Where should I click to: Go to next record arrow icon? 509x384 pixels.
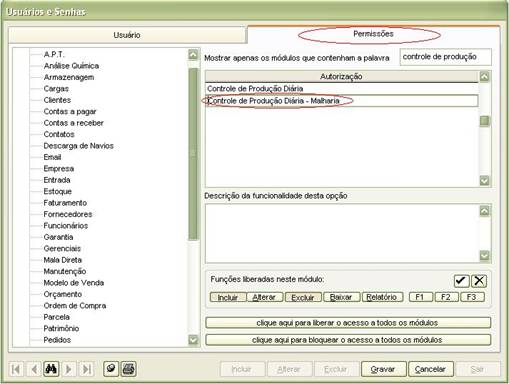[x=69, y=369]
